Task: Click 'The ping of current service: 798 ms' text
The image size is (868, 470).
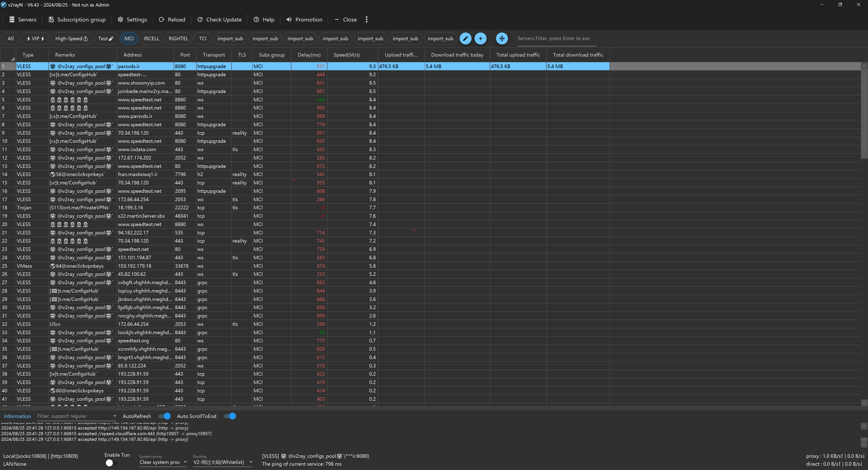Action: click(x=302, y=464)
